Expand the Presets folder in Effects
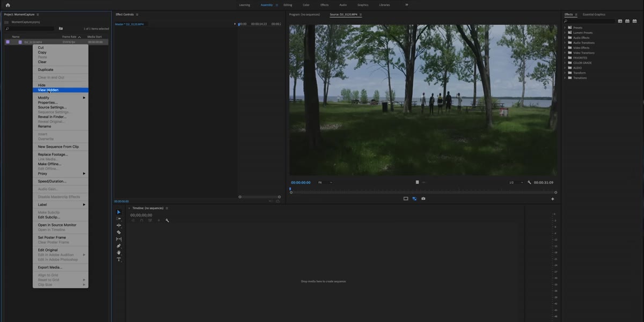644x322 pixels. coord(565,27)
